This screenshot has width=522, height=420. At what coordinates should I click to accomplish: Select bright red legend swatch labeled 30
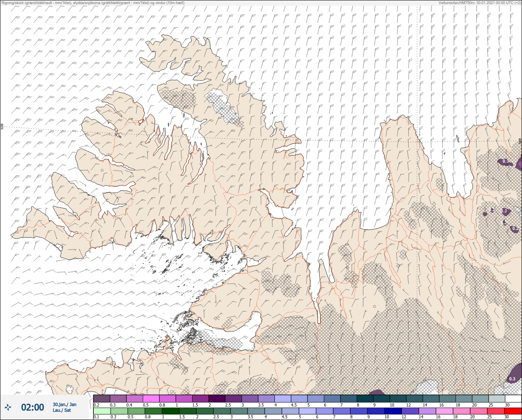(513, 411)
